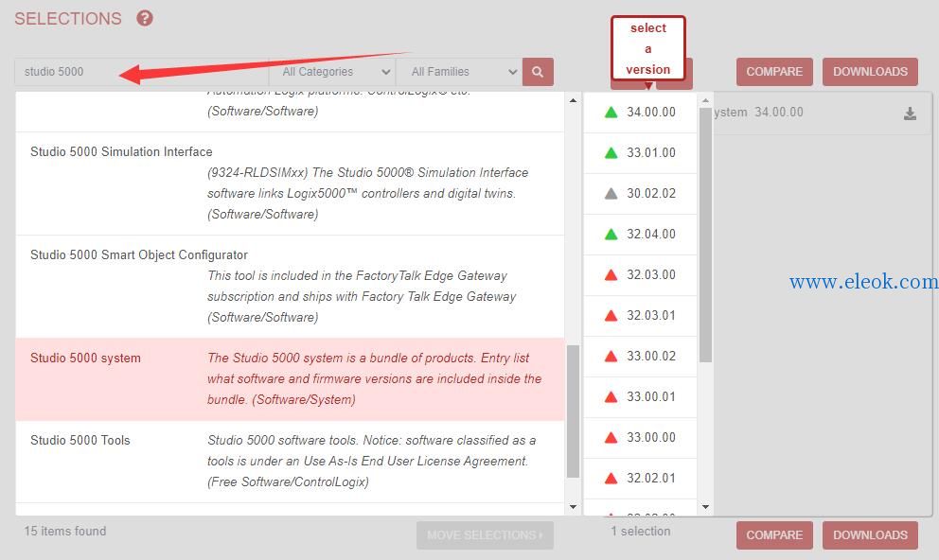The width and height of the screenshot is (939, 560).
Task: Click red triangle beside version 33.00.01
Action: point(611,396)
